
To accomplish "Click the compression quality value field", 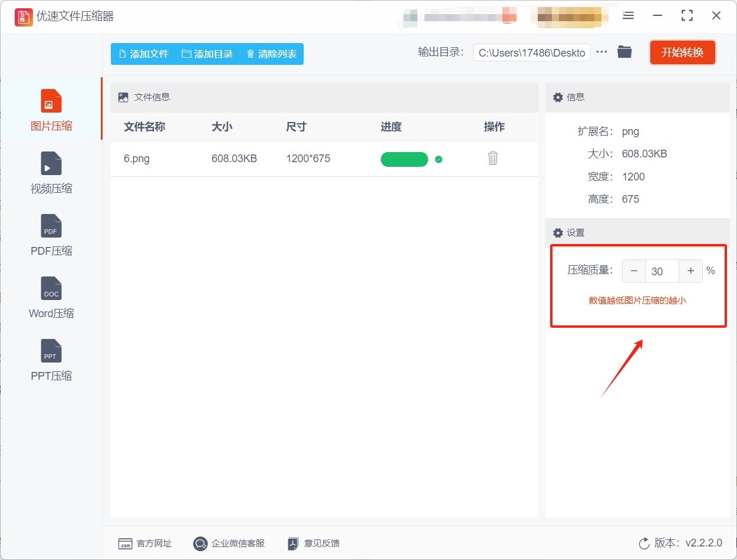I will click(x=662, y=271).
